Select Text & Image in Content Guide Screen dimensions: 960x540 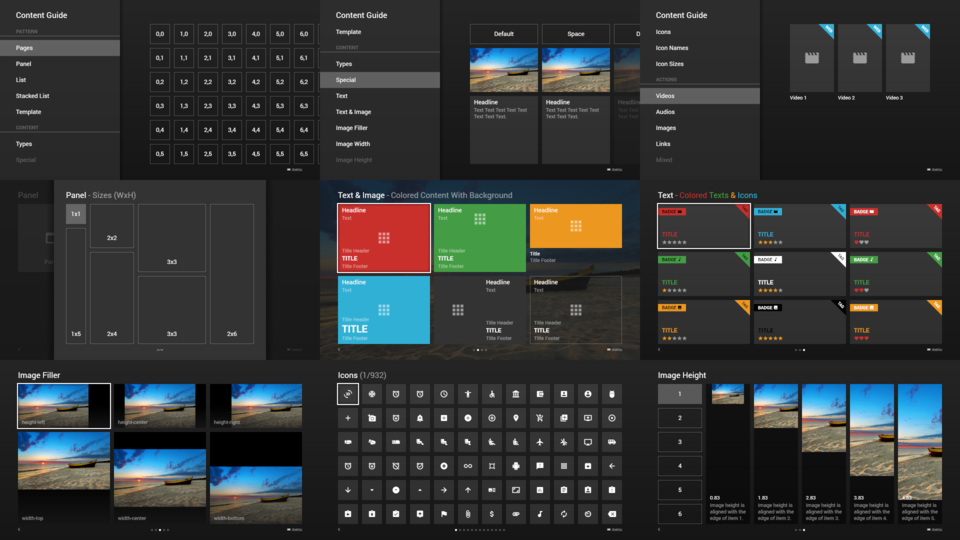click(x=353, y=112)
